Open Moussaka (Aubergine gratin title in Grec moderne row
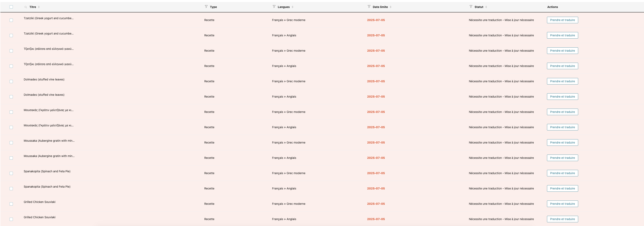The image size is (644, 226). point(49,141)
